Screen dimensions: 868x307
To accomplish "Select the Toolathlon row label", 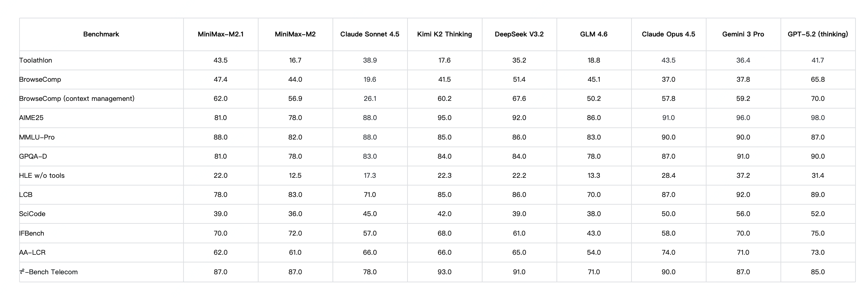I will point(36,60).
